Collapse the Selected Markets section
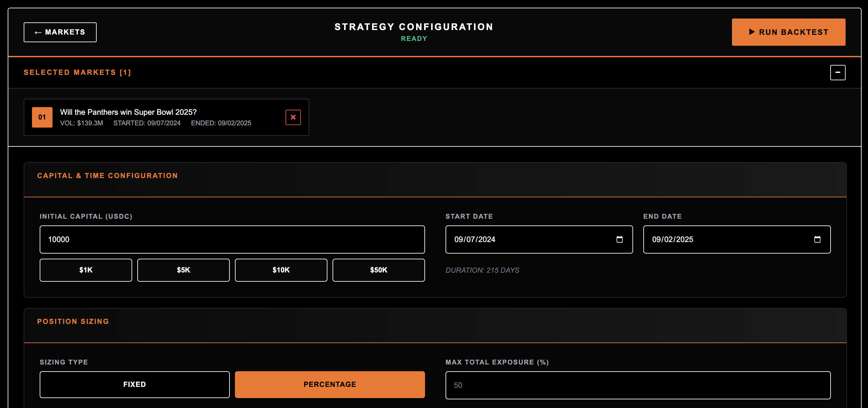Viewport: 868px width, 408px height. (x=838, y=72)
